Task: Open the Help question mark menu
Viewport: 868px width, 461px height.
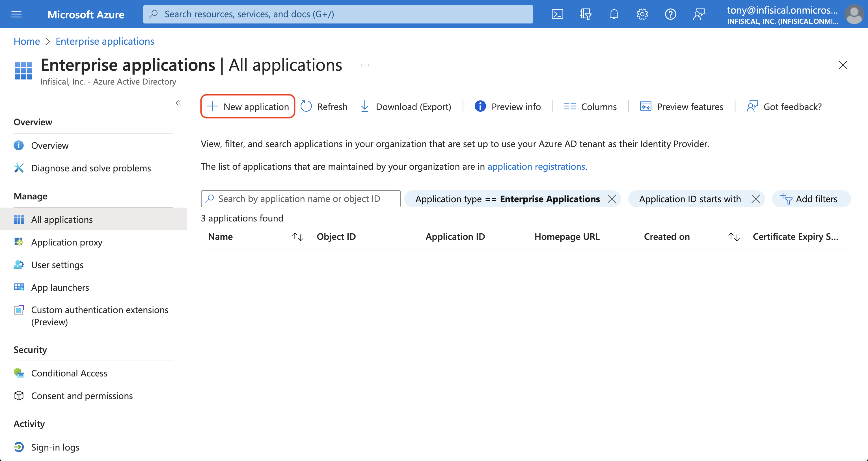Action: click(671, 14)
